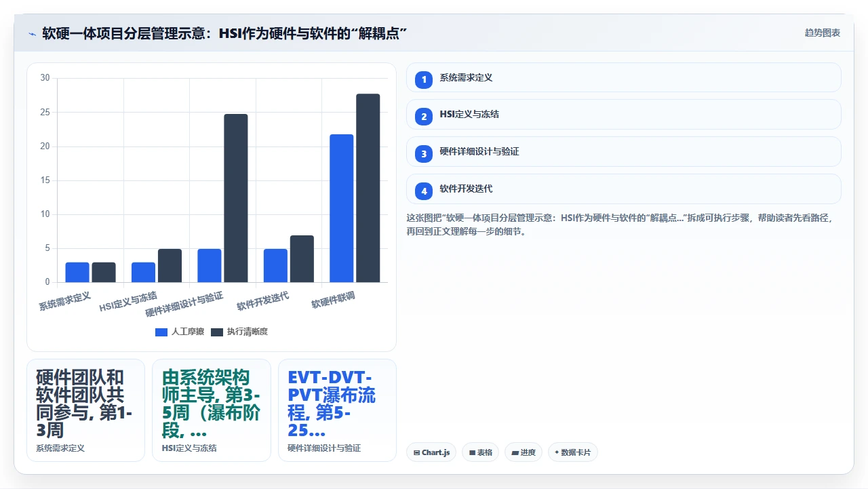868x489 pixels.
Task: Click the number 1 badge
Action: (424, 79)
